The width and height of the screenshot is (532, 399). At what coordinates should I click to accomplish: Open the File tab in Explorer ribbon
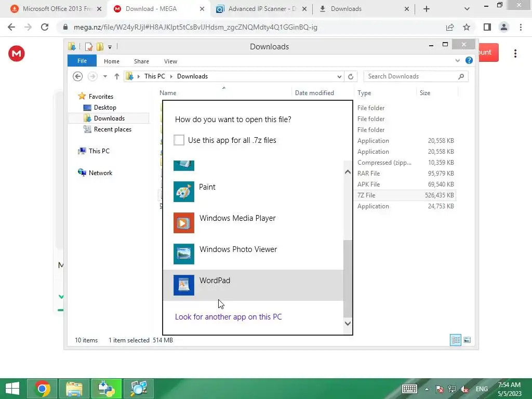click(x=82, y=61)
